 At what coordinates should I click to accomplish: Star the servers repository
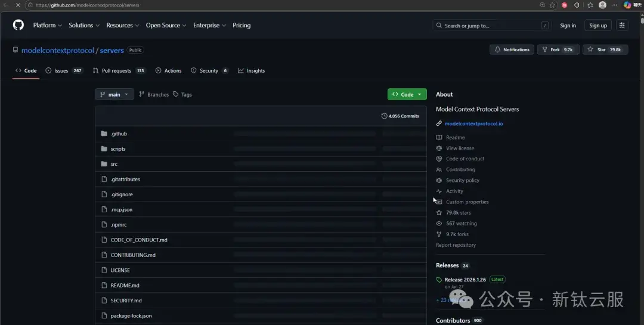605,49
